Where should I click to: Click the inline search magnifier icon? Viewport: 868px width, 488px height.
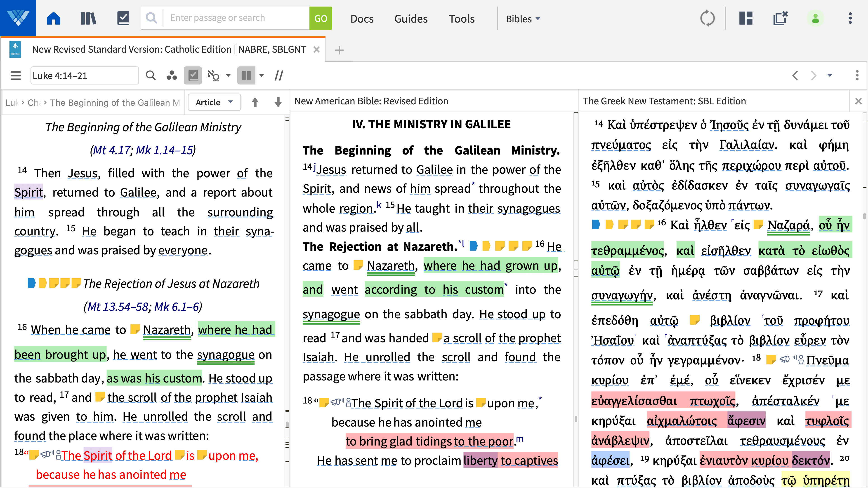pyautogui.click(x=151, y=75)
